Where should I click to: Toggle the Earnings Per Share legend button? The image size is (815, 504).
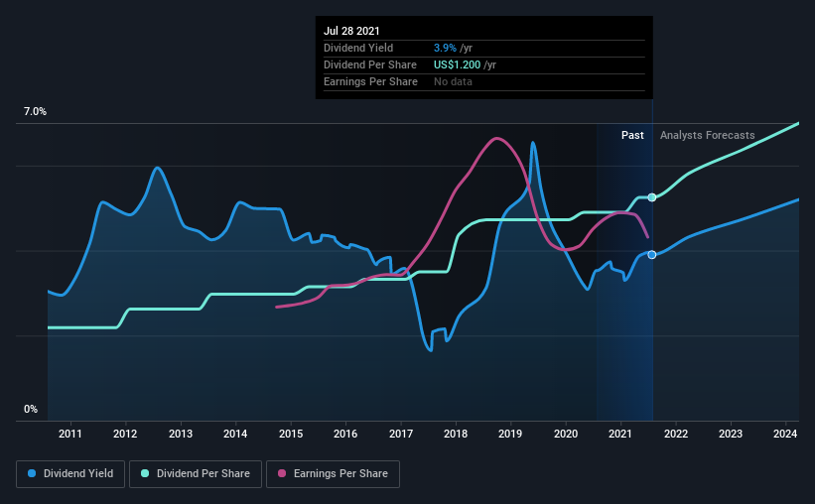[333, 474]
